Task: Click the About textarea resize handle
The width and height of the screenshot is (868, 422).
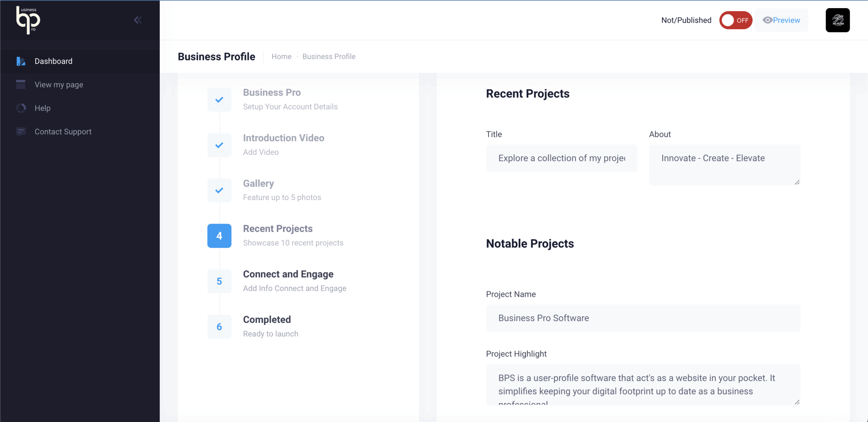Action: pyautogui.click(x=797, y=182)
